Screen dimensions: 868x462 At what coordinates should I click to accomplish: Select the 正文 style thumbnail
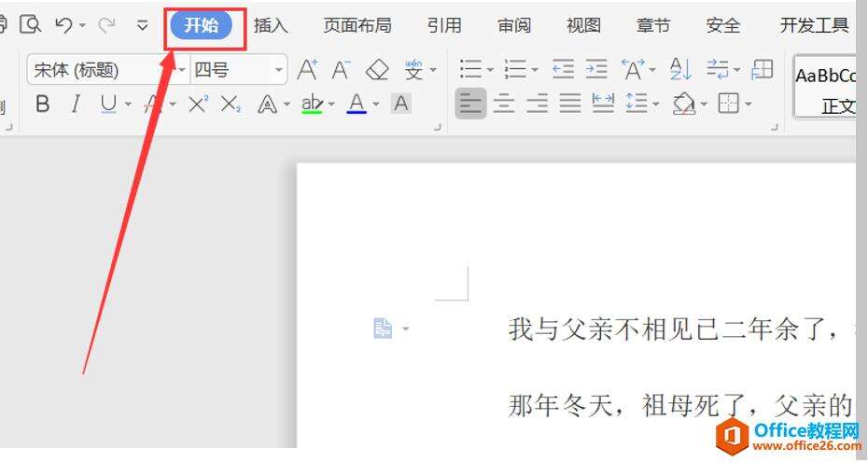pos(825,89)
